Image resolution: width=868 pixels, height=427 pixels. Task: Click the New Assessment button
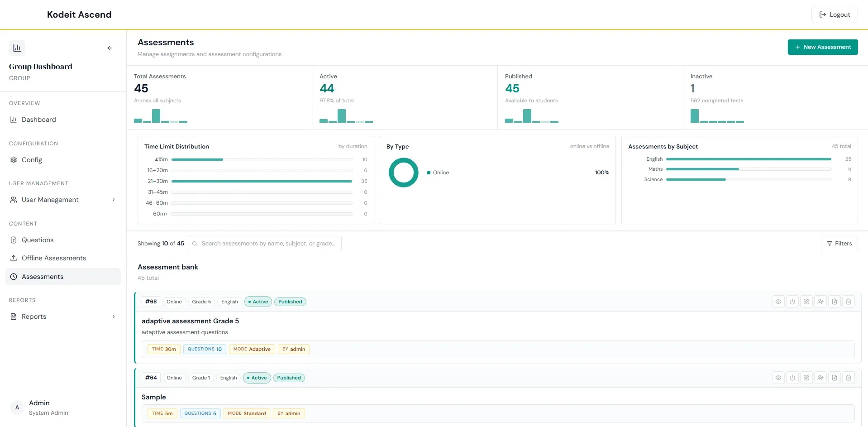(x=823, y=47)
